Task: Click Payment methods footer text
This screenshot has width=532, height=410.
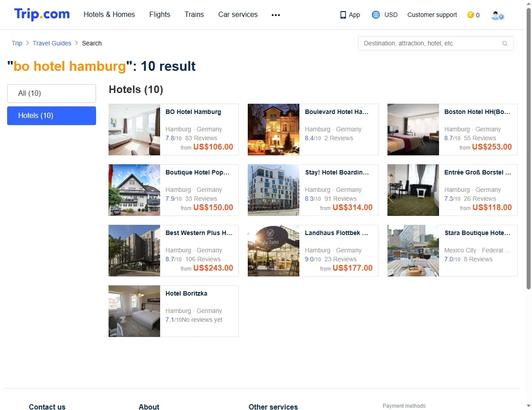Action: click(x=404, y=406)
